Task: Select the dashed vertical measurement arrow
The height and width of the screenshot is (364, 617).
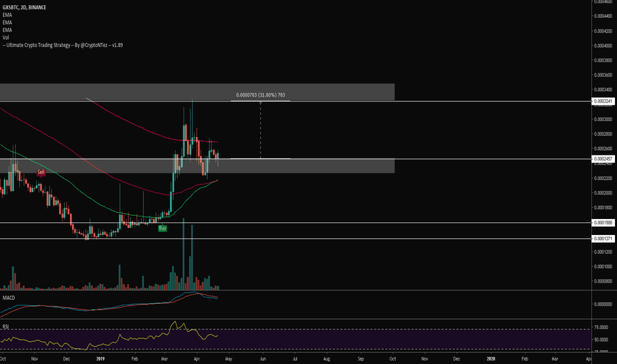Action: 260,130
